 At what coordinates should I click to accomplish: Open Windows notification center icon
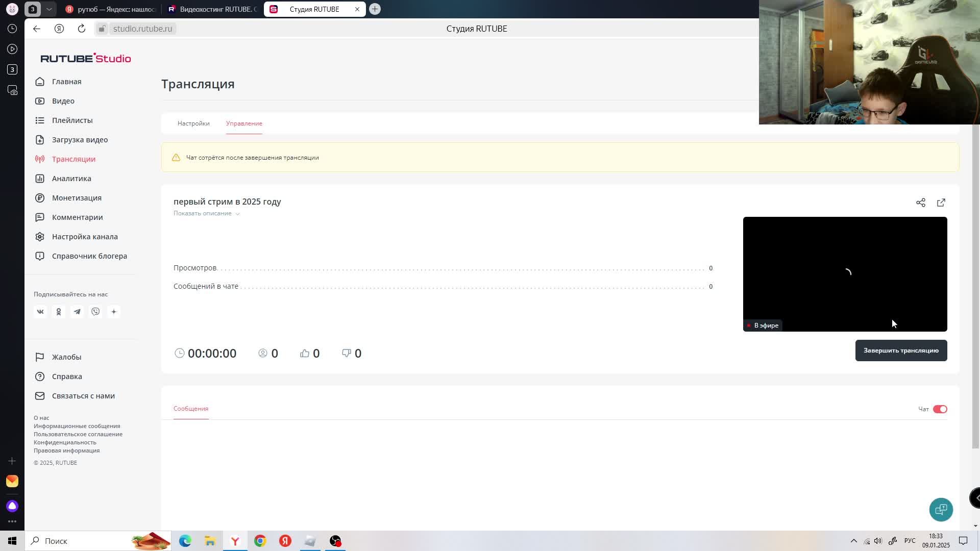point(963,541)
